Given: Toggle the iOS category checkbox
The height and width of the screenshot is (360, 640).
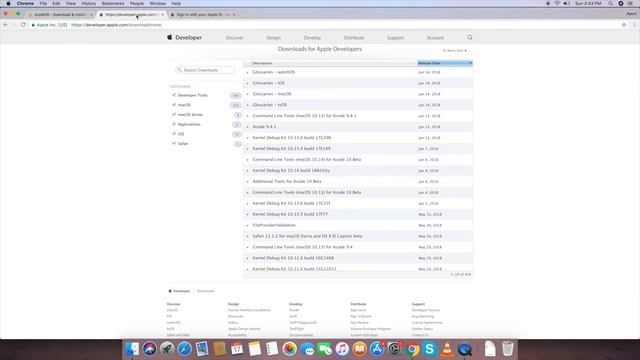Looking at the screenshot, I should (174, 134).
